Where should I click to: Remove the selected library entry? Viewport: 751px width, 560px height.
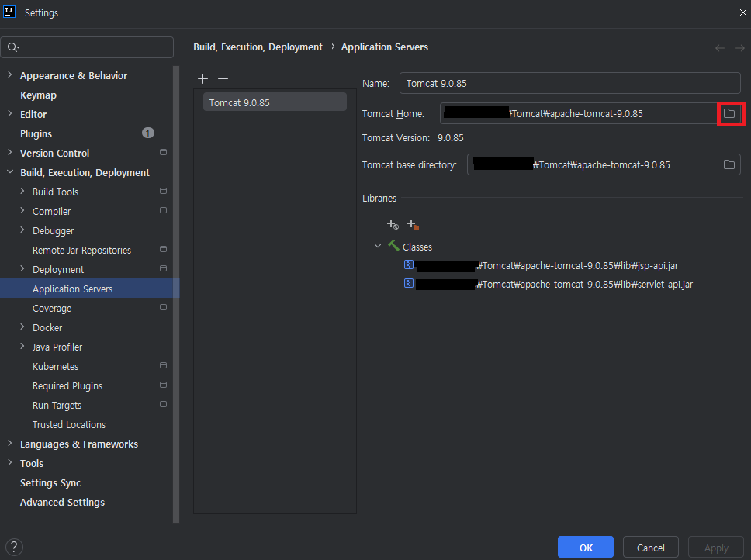[432, 223]
